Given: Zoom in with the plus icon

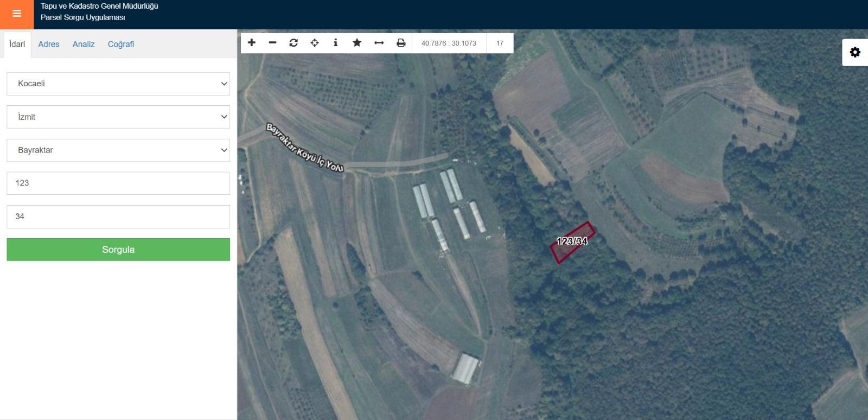Looking at the screenshot, I should [x=252, y=43].
